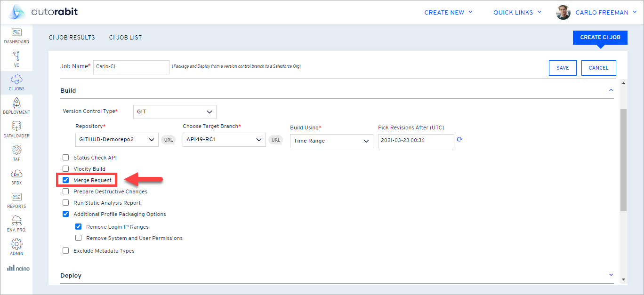Enable the Status Check API checkbox
Screen dimensions: 644x295
tap(66, 158)
